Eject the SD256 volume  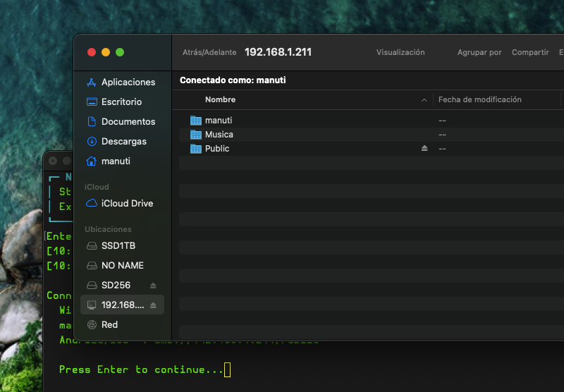point(153,286)
